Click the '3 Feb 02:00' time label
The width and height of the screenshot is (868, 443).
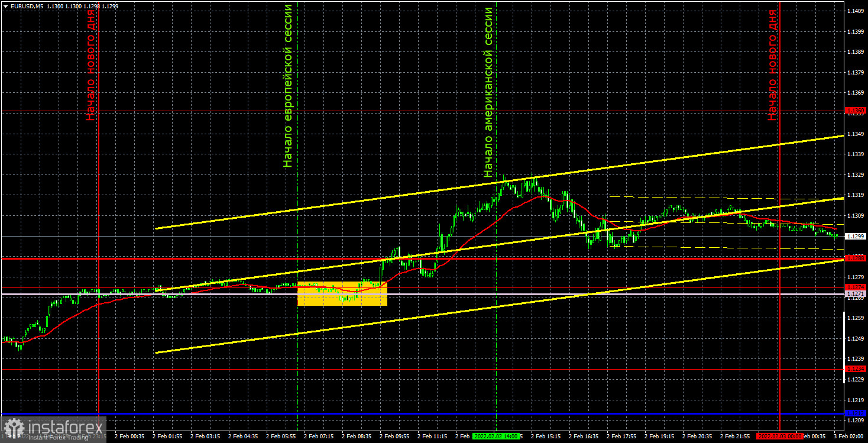pos(848,436)
